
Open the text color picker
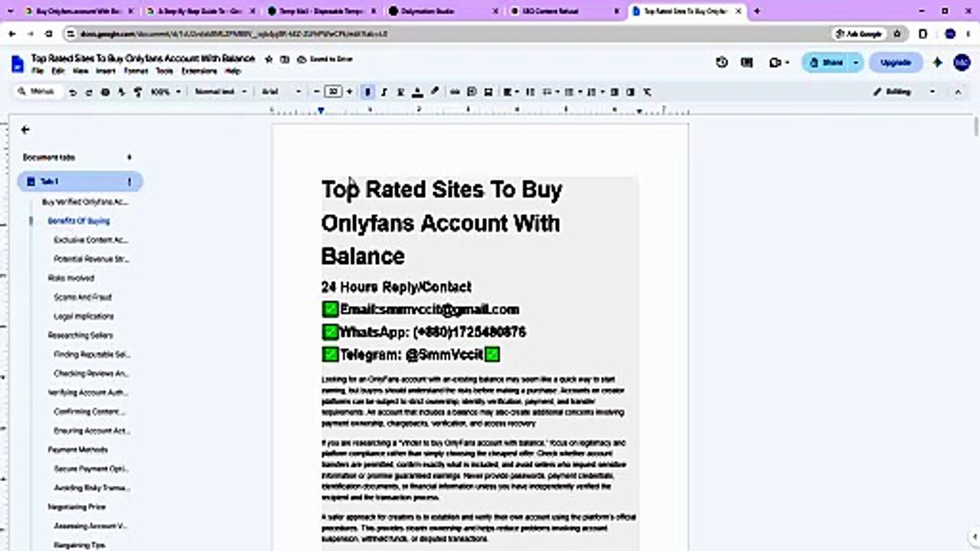pos(417,92)
